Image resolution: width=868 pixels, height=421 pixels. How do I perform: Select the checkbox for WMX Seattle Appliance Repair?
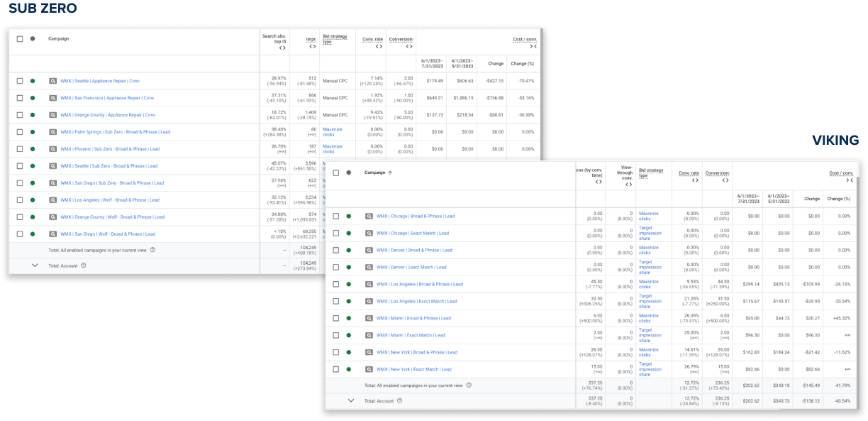20,81
